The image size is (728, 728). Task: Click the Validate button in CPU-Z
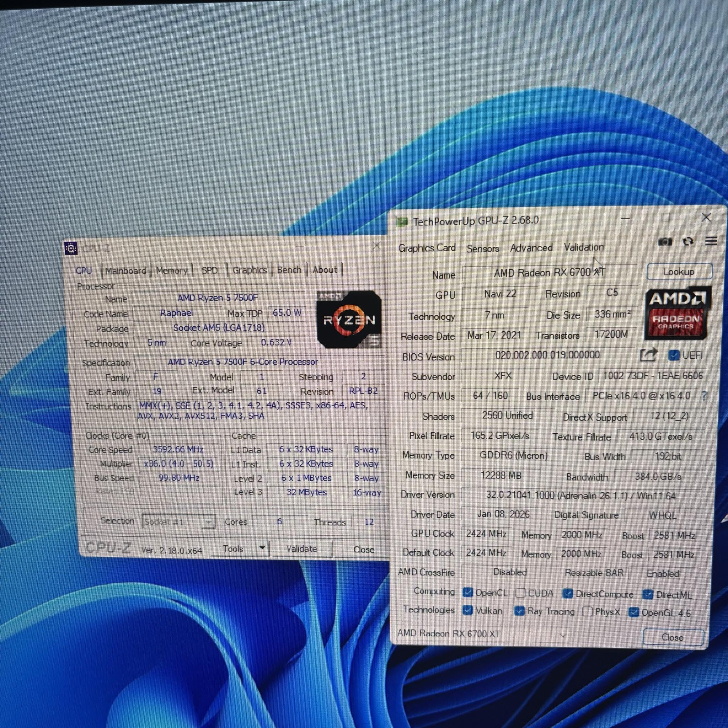(302, 548)
